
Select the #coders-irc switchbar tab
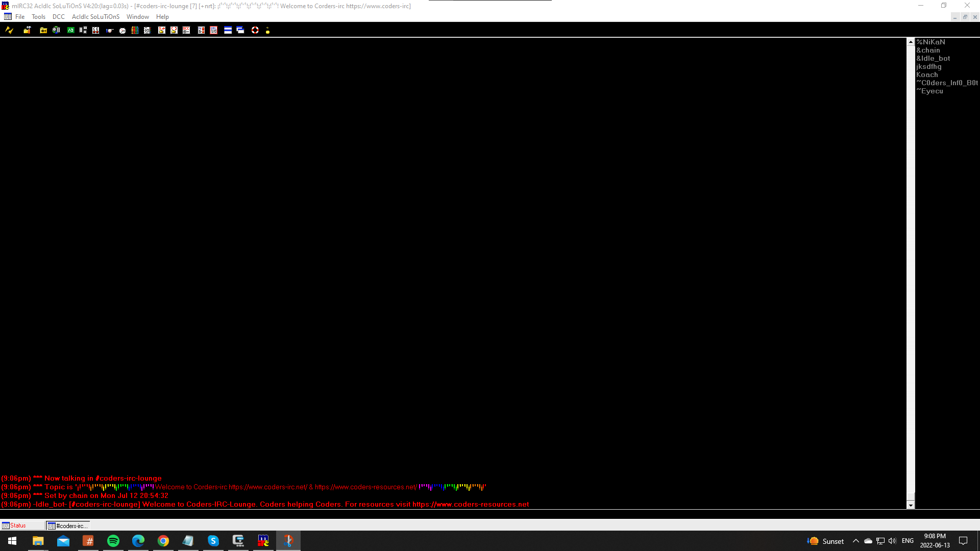68,525
